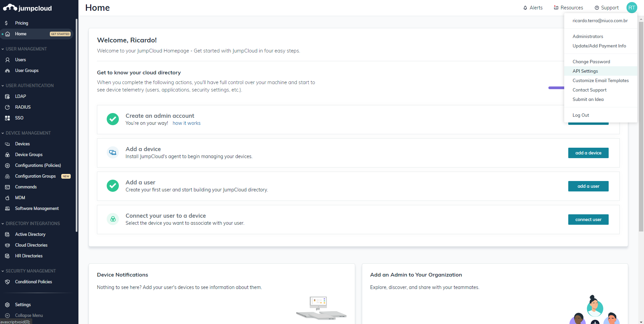Click the SSO grid icon
Screen dimensions: 644x324
click(7, 118)
